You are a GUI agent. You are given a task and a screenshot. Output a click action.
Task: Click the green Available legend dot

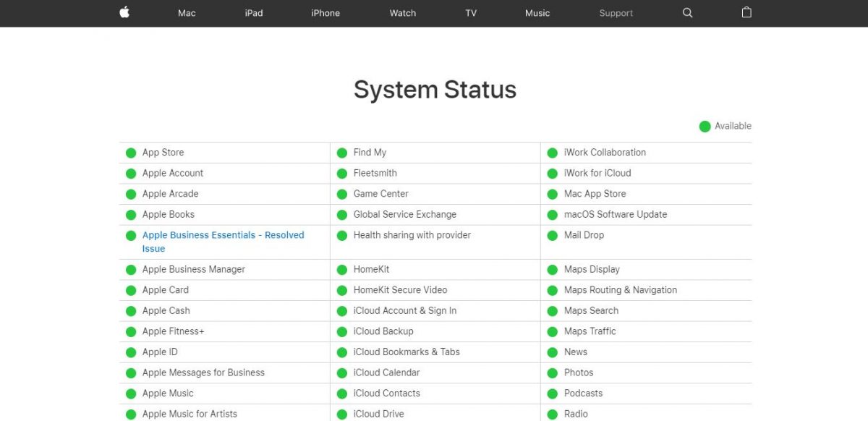705,127
